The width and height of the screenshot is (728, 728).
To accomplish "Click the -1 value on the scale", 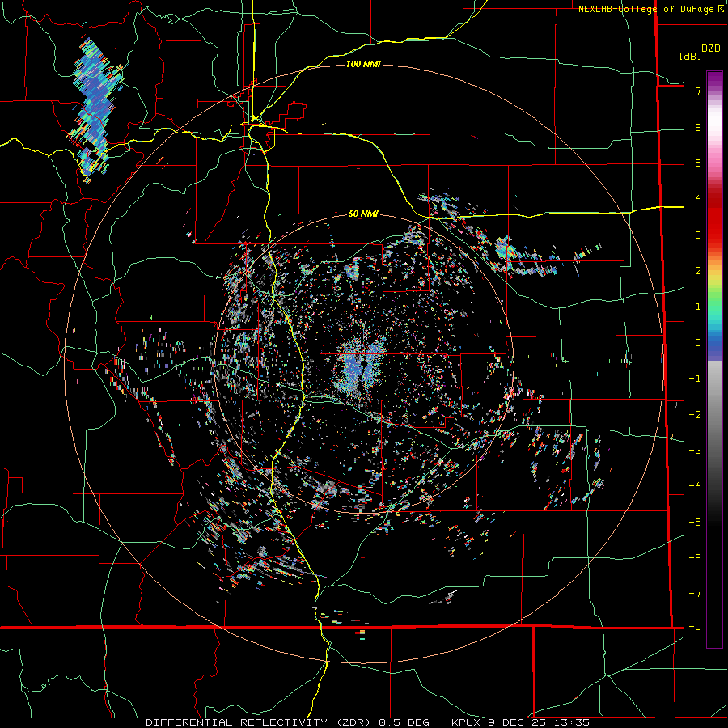I will click(x=695, y=379).
